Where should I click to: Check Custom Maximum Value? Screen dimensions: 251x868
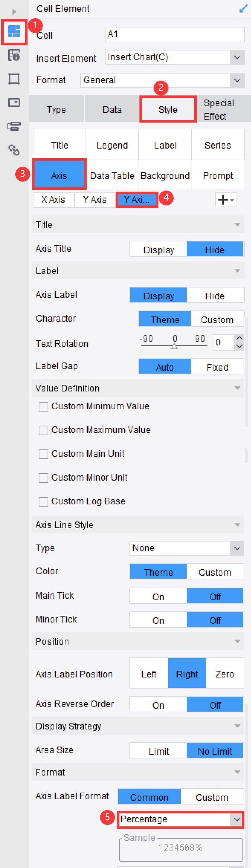pyautogui.click(x=44, y=430)
